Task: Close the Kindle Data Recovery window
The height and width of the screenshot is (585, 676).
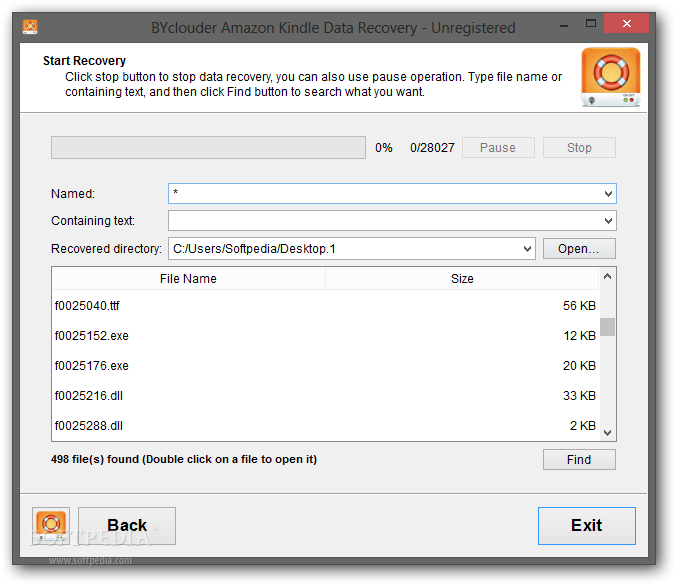Action: tap(626, 23)
